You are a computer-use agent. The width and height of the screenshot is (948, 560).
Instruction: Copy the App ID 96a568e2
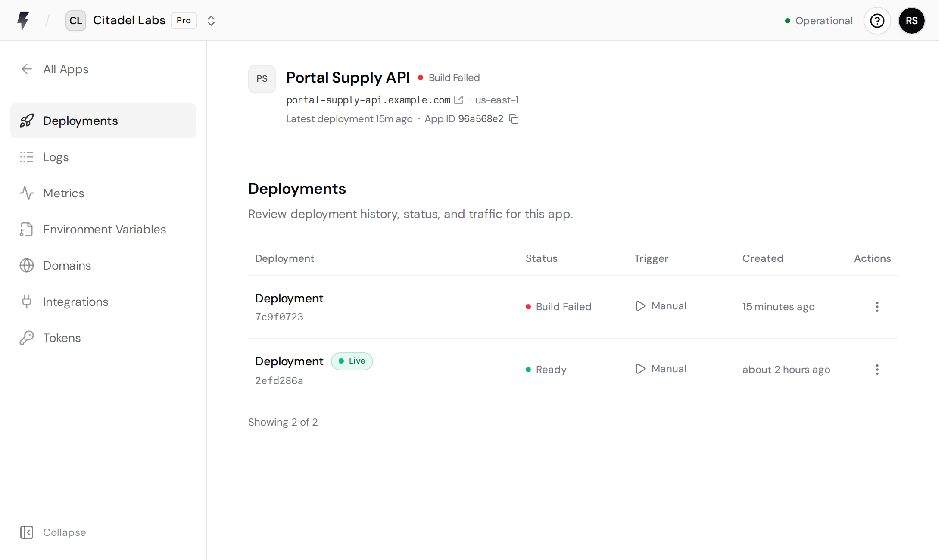[x=514, y=119]
